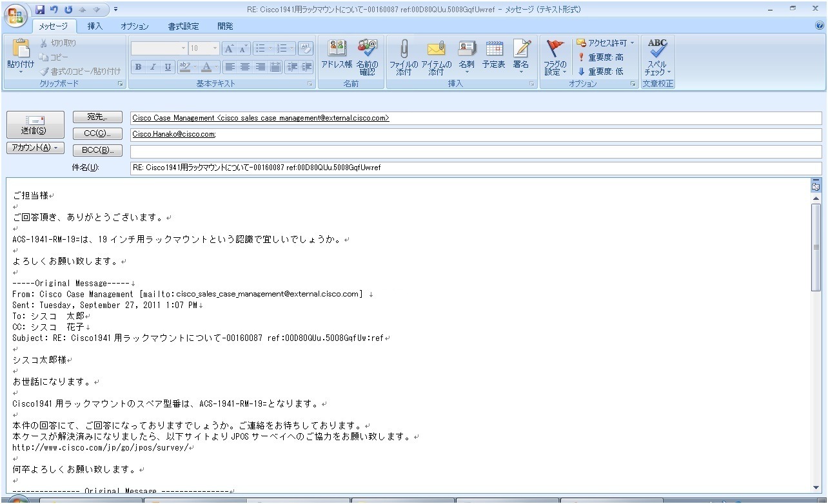
Task: Toggle Bold formatting button
Action: (x=138, y=67)
